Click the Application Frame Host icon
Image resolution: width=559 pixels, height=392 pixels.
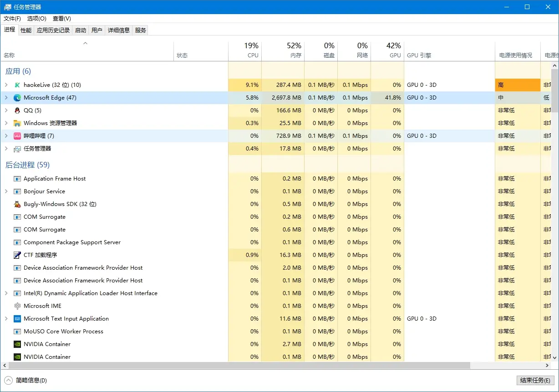(17, 179)
